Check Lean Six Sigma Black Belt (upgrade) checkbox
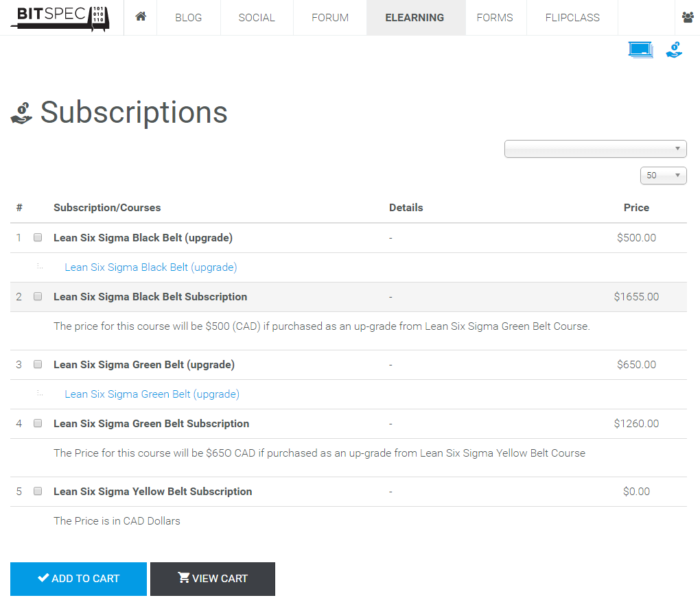The image size is (700, 600). [38, 237]
